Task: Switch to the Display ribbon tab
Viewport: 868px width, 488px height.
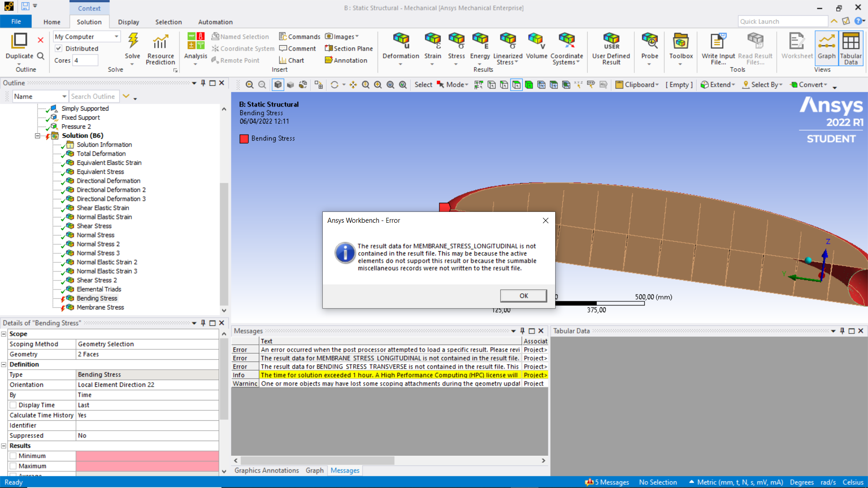Action: point(128,22)
